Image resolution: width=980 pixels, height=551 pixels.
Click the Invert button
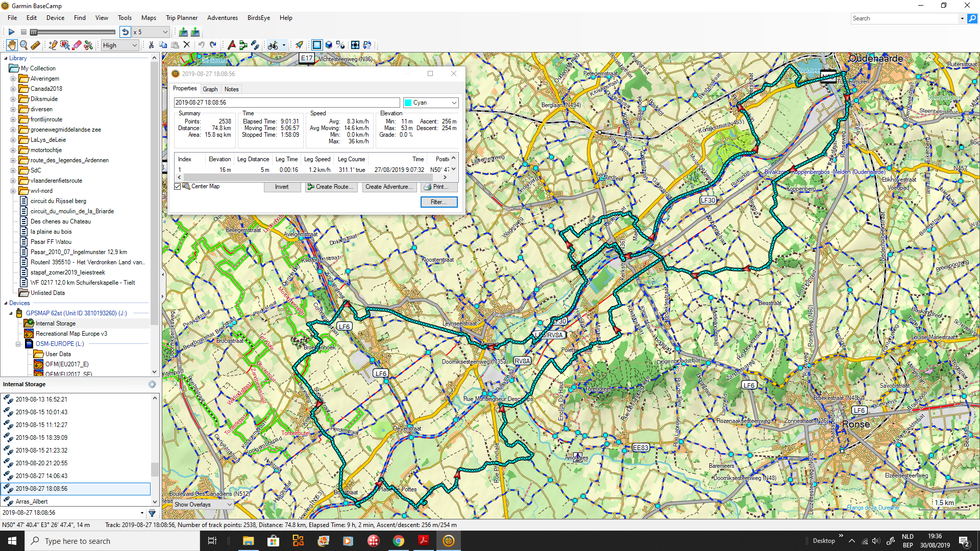pyautogui.click(x=281, y=187)
